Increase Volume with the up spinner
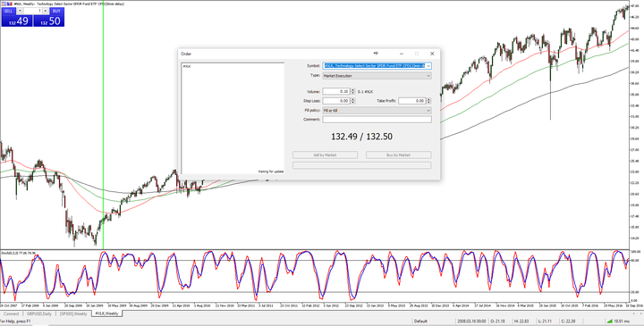This screenshot has width=644, height=326. point(352,90)
